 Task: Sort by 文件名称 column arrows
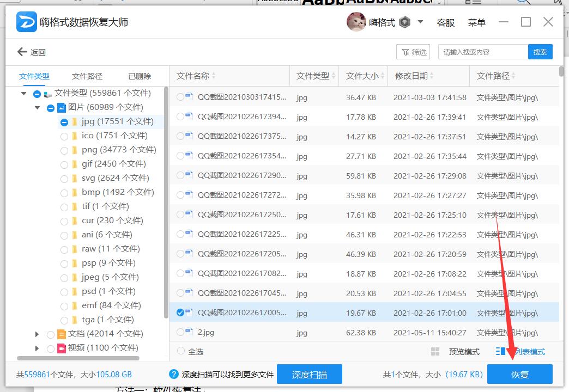214,76
